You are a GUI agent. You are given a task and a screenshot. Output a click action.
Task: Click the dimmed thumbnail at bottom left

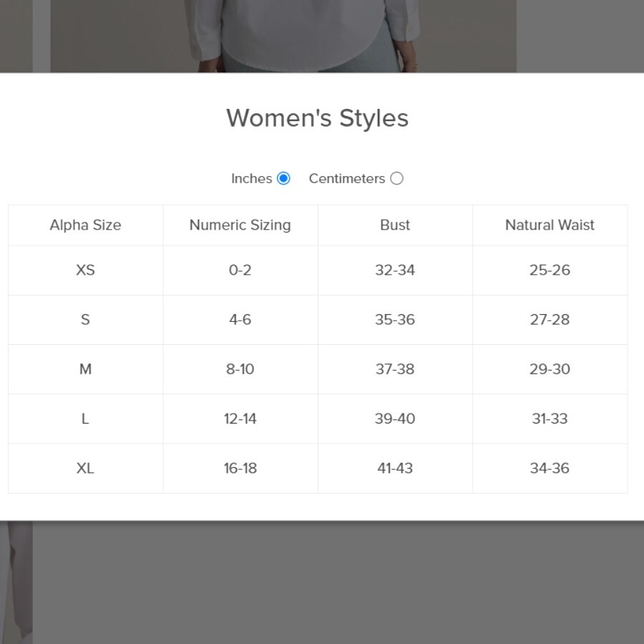pyautogui.click(x=16, y=582)
